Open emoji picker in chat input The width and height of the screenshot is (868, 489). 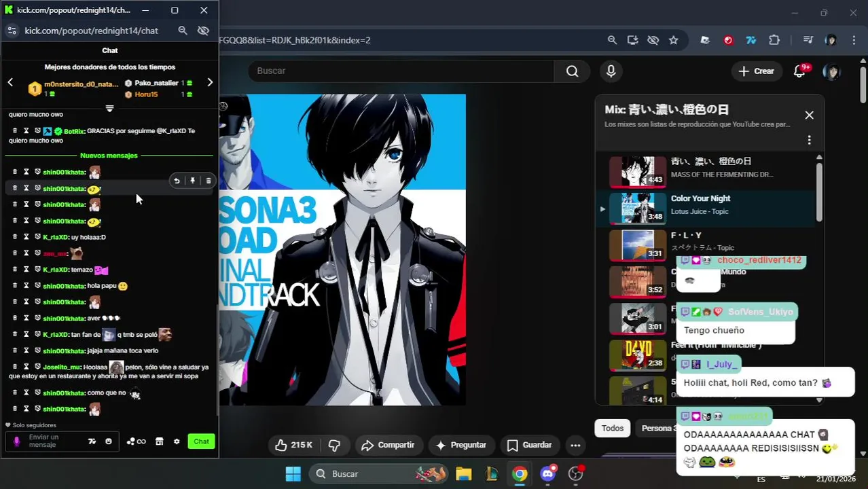point(109,441)
